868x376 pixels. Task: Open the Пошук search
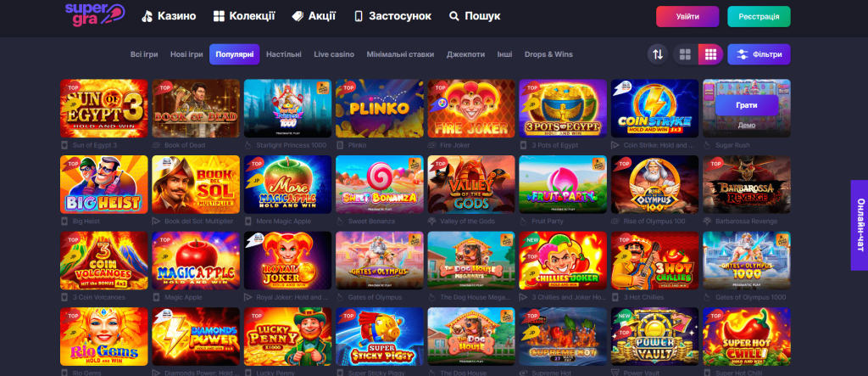[x=475, y=16]
